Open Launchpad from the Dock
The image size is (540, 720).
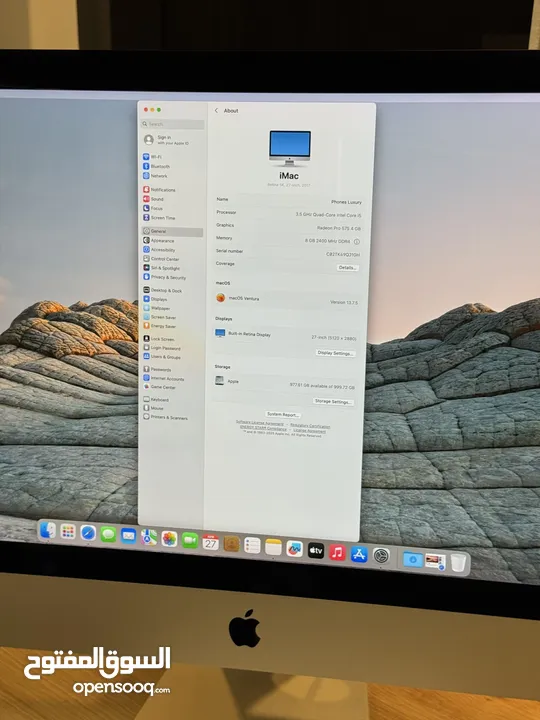point(68,532)
